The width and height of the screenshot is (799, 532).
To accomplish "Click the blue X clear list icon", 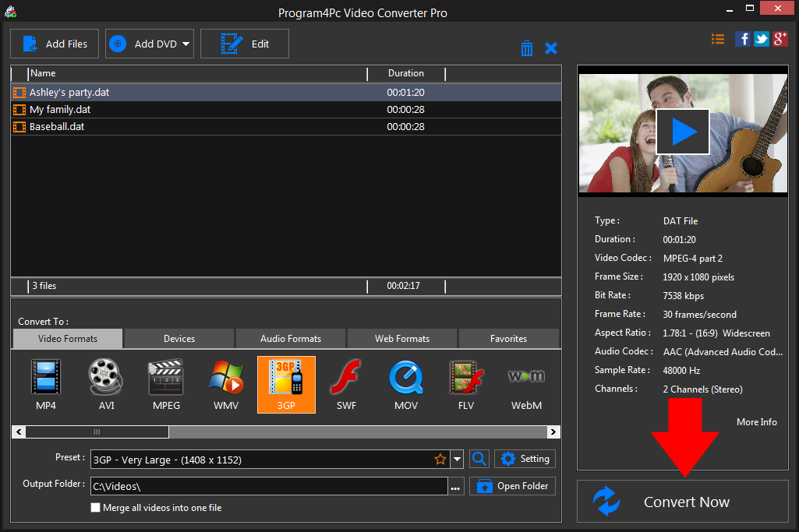I will (551, 48).
